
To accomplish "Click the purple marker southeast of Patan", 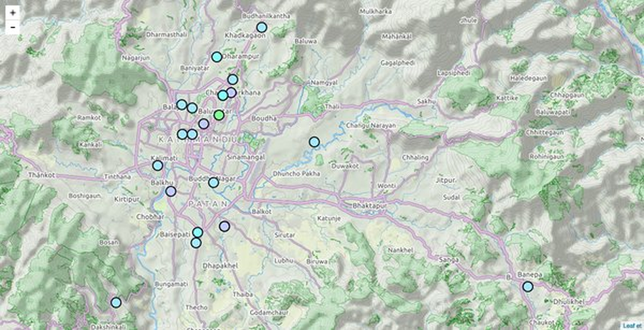I will [224, 226].
